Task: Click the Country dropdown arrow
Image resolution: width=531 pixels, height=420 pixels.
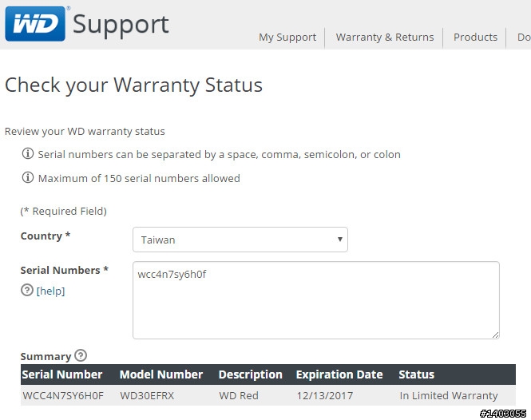Action: pyautogui.click(x=339, y=239)
